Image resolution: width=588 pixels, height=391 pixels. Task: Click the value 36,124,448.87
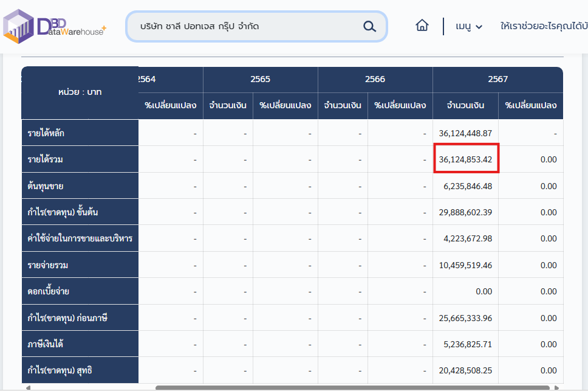[x=465, y=133]
